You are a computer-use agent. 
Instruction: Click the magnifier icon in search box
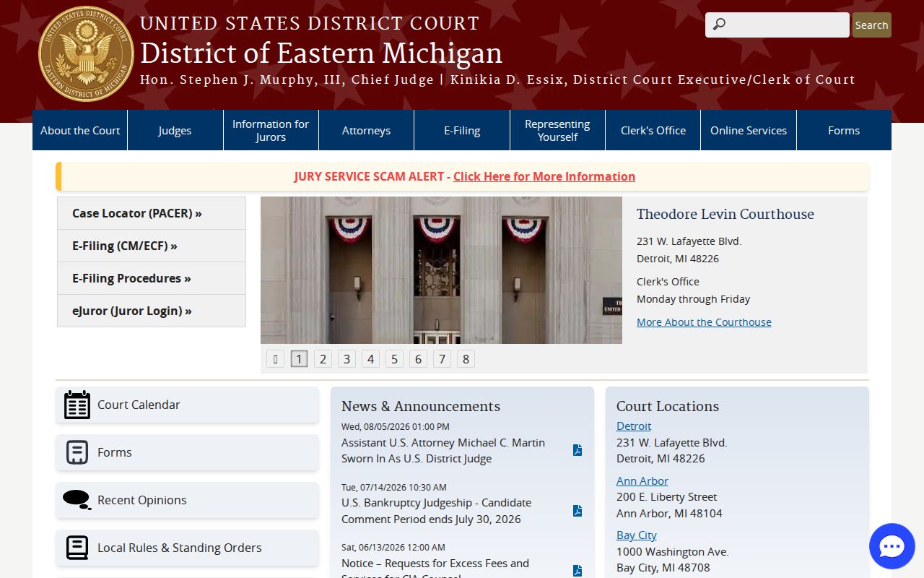[719, 25]
